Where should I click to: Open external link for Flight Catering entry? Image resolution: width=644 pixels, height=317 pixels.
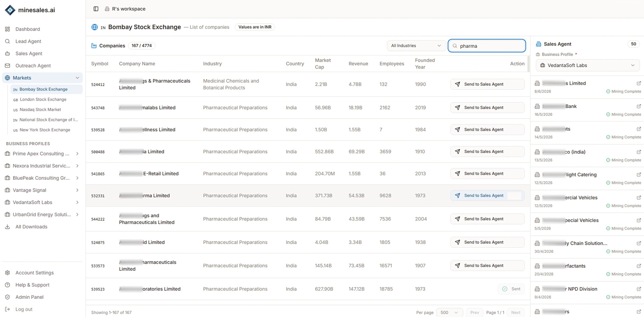click(638, 175)
